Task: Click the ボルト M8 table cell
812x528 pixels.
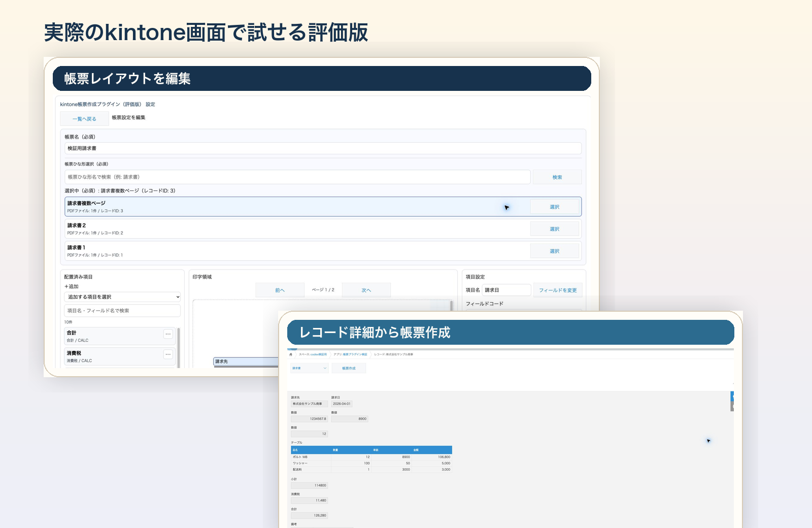Action: click(x=311, y=457)
